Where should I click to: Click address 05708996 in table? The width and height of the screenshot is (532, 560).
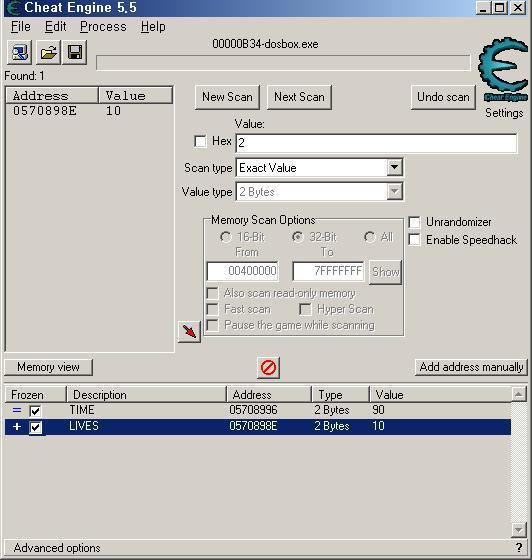point(253,410)
